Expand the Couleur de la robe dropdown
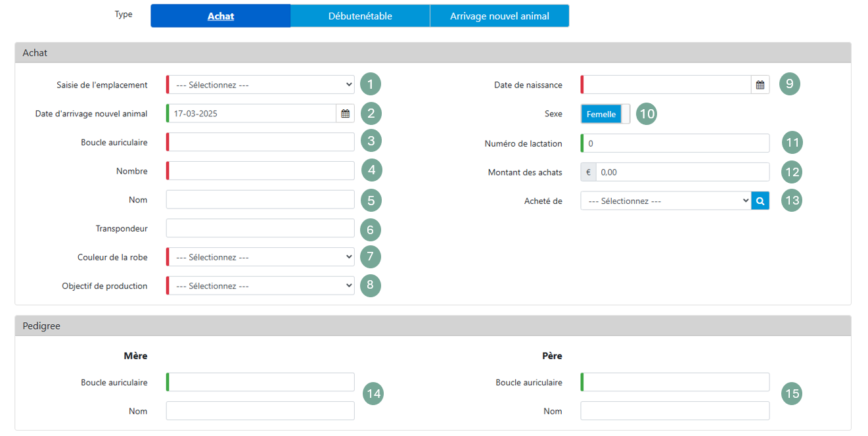This screenshot has width=868, height=436. coord(260,257)
